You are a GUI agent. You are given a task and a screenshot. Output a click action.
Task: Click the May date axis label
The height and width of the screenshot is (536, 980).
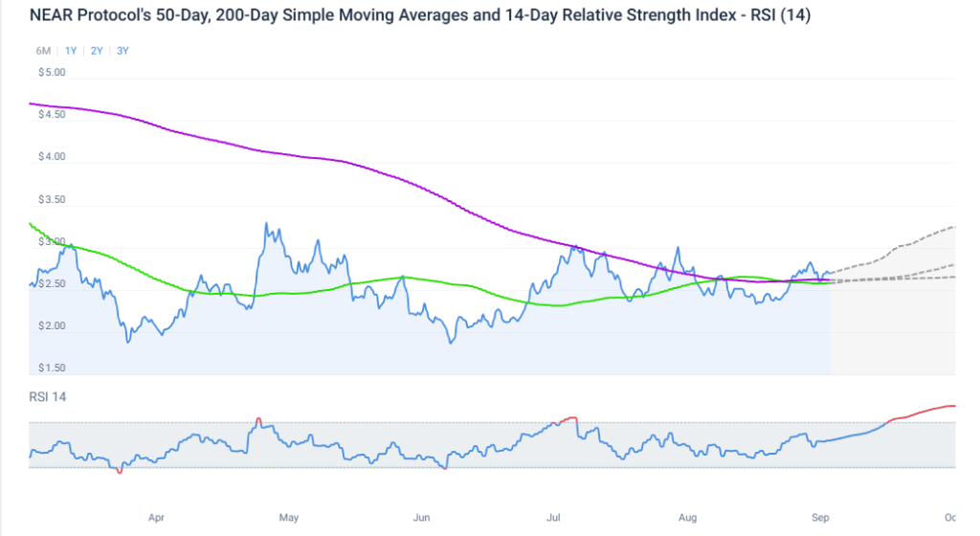pos(289,517)
